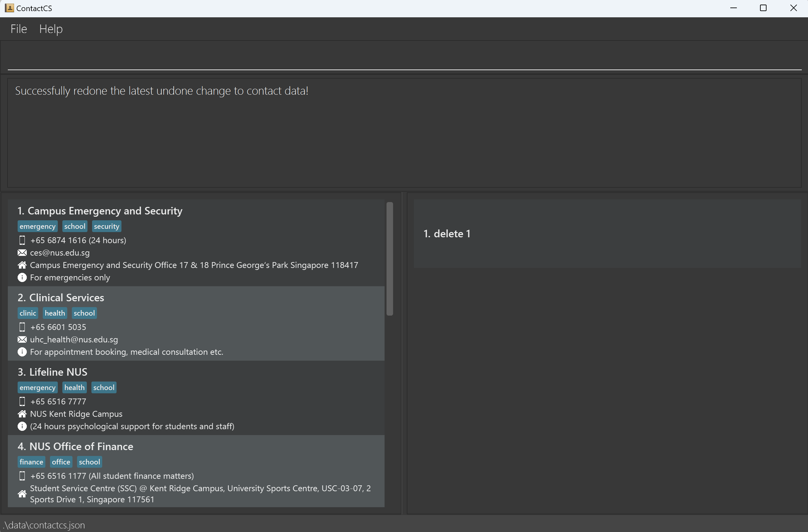Click the home icon beside NUS Kent Ridge Campus

(x=22, y=414)
